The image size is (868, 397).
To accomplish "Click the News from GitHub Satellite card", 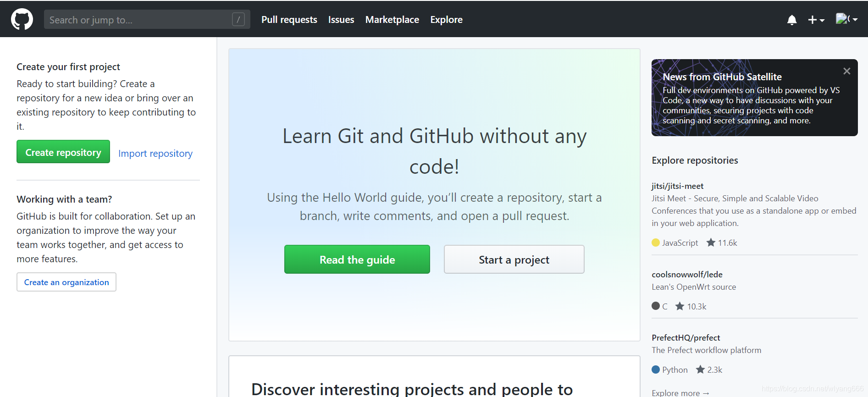I will (754, 98).
